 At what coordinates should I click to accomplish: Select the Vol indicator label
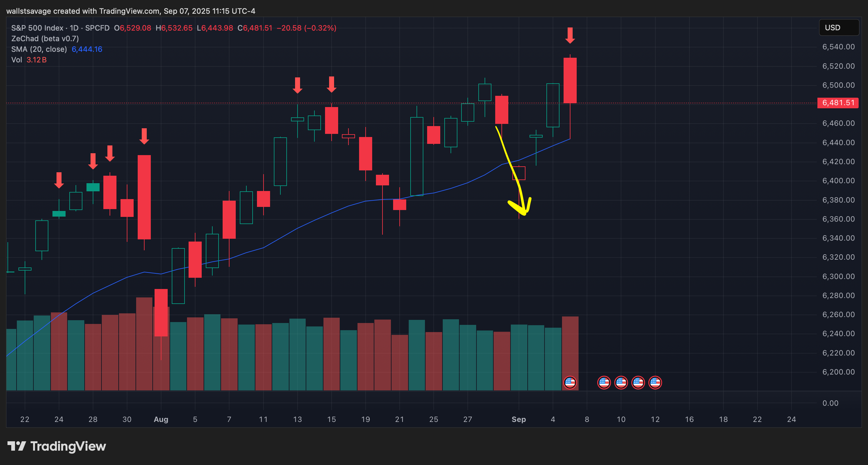click(17, 60)
